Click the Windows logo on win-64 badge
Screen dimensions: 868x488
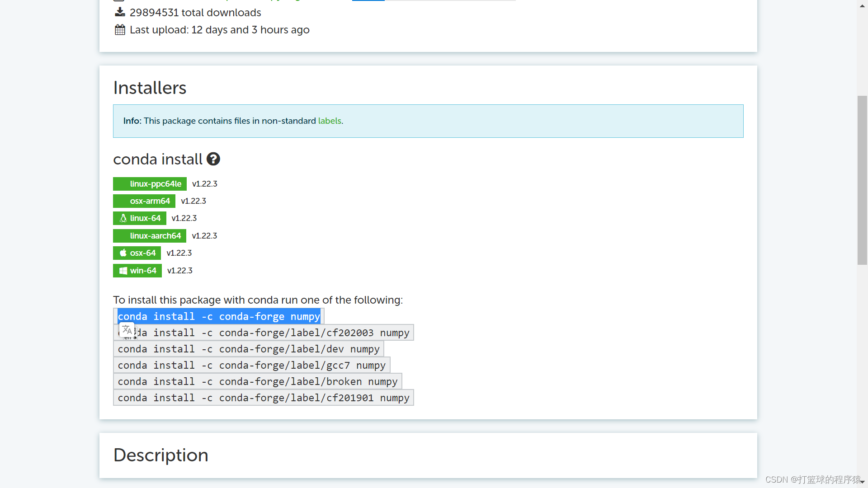[x=123, y=271]
